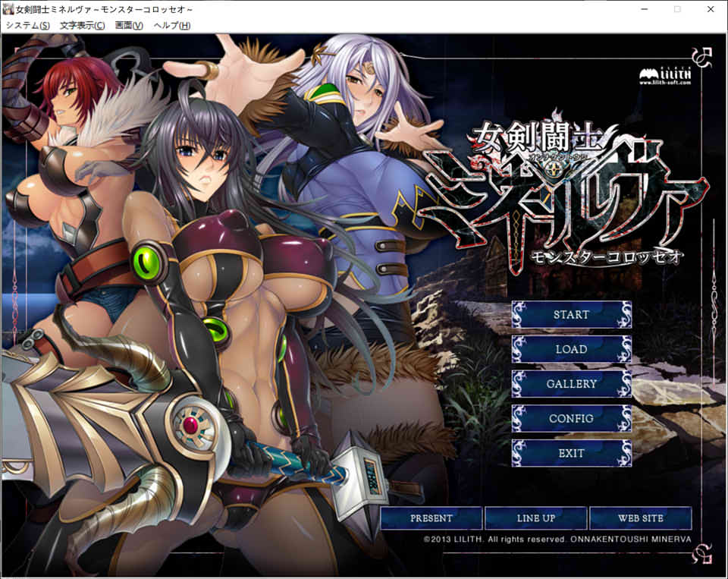This screenshot has width=728, height=579.
Task: Open the LOAD screen
Action: click(x=573, y=349)
